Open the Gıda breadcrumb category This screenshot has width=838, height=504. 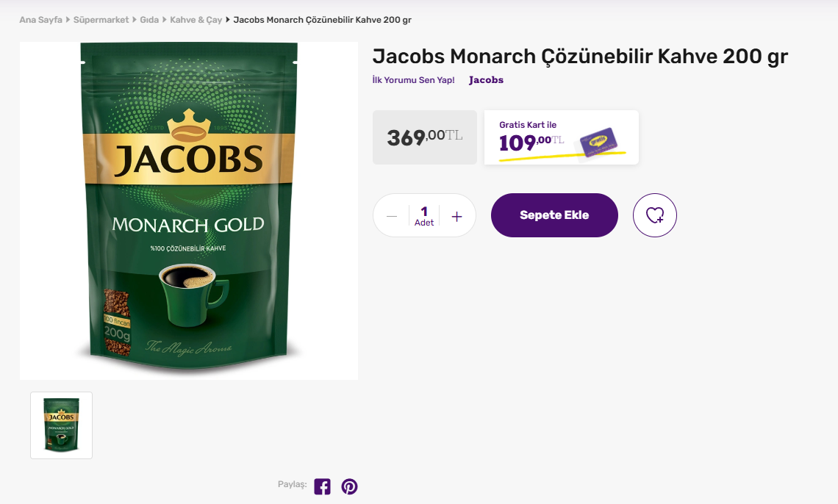(149, 20)
